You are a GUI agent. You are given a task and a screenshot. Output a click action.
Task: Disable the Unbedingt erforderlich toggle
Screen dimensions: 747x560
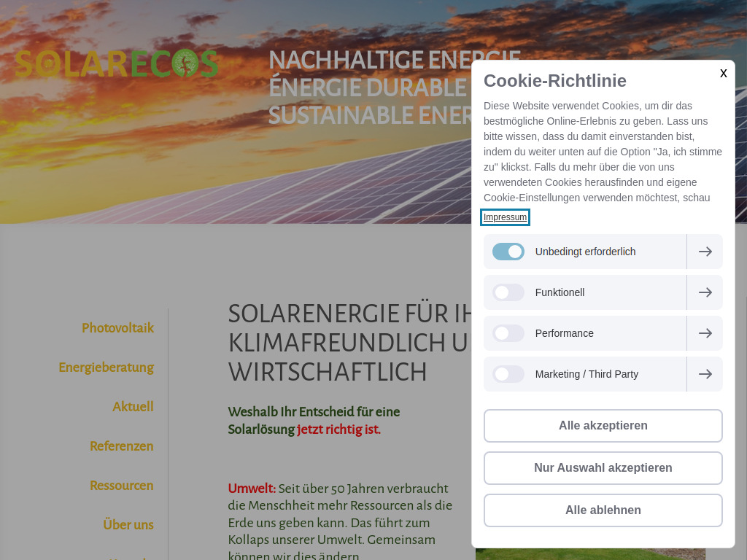pyautogui.click(x=508, y=251)
